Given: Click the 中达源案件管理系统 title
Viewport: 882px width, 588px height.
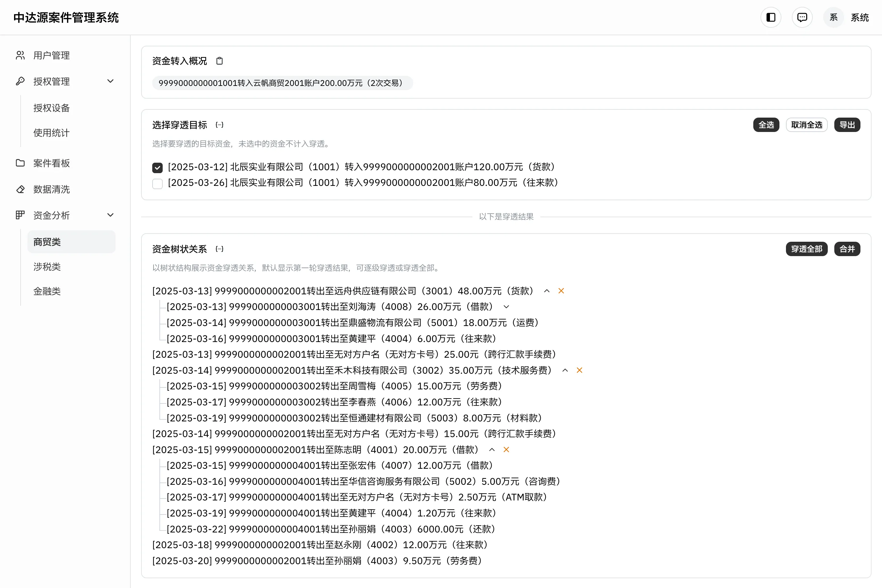Looking at the screenshot, I should coord(66,18).
